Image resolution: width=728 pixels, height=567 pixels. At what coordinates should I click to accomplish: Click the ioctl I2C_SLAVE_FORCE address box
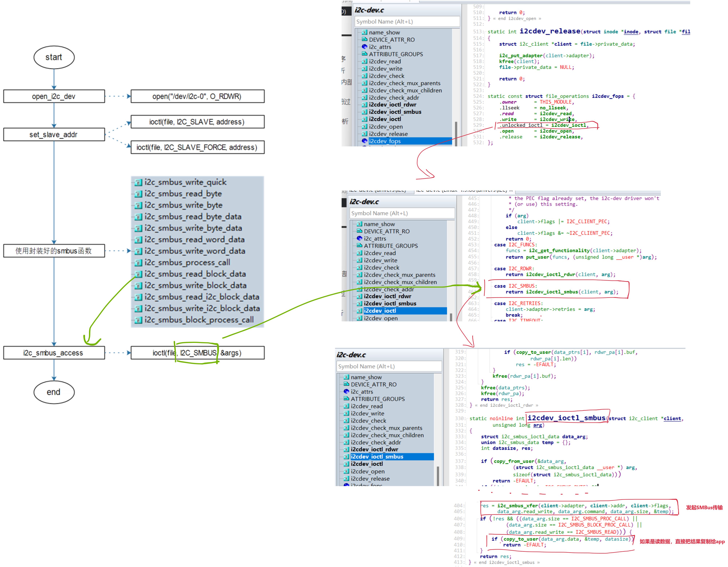[x=198, y=147]
